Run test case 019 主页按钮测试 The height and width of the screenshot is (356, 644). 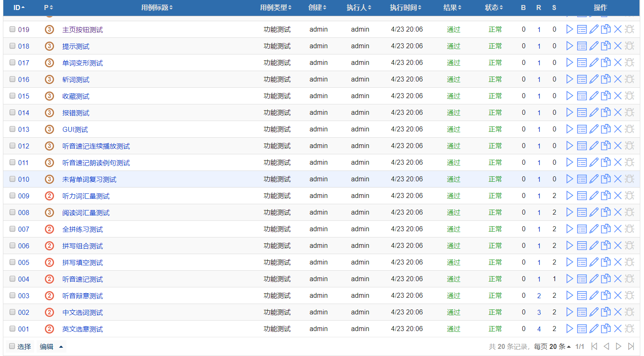(x=570, y=29)
